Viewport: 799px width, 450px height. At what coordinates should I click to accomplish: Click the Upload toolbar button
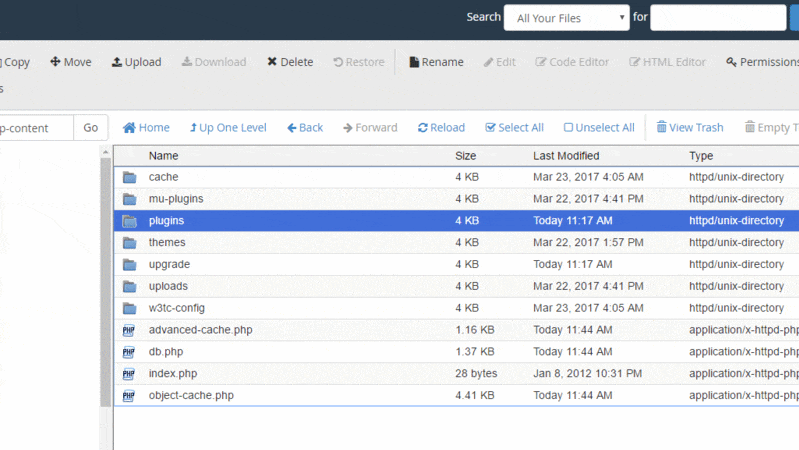tap(136, 62)
